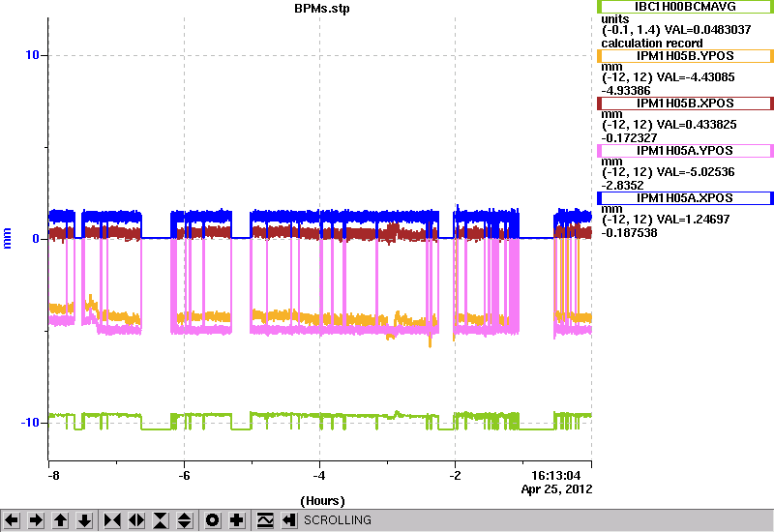Click the VAL=0.433825 reading
Viewport: 774px width, 532px height.
pyautogui.click(x=697, y=125)
